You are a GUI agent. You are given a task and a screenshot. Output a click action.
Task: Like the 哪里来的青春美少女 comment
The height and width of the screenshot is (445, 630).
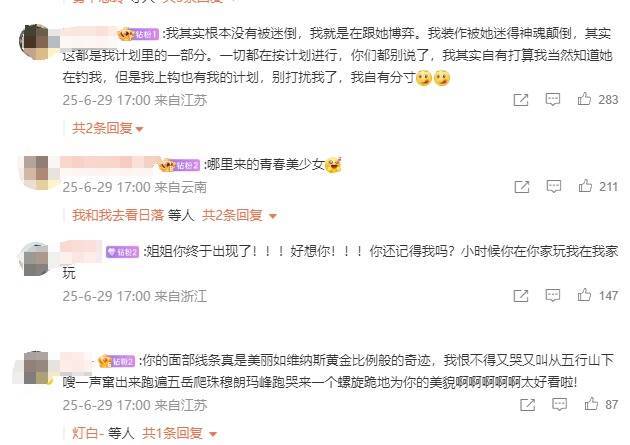585,186
